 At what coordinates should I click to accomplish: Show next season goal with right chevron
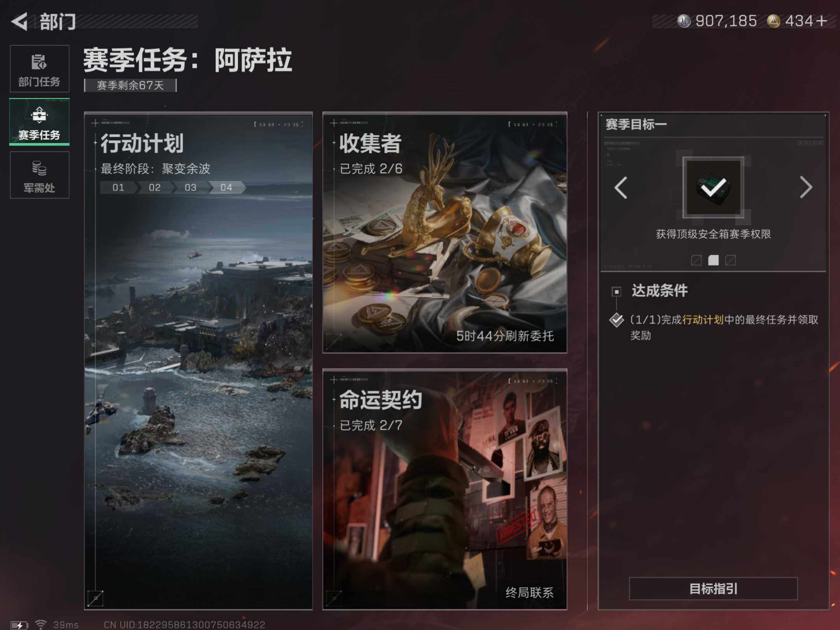click(806, 187)
